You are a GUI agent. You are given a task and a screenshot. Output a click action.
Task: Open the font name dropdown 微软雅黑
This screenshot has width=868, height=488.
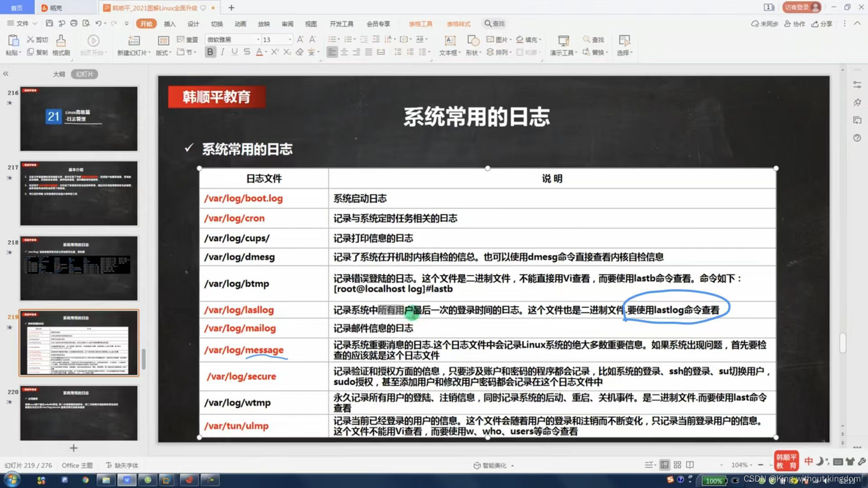[258, 40]
